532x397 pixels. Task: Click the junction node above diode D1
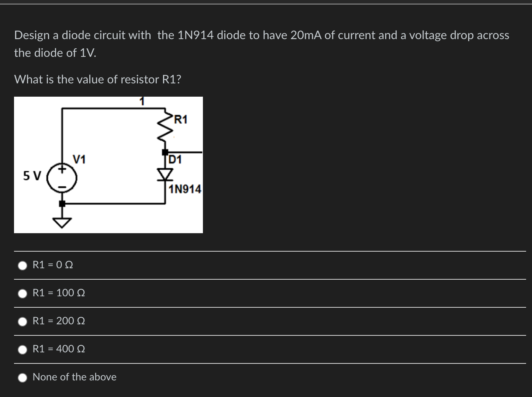tap(166, 151)
